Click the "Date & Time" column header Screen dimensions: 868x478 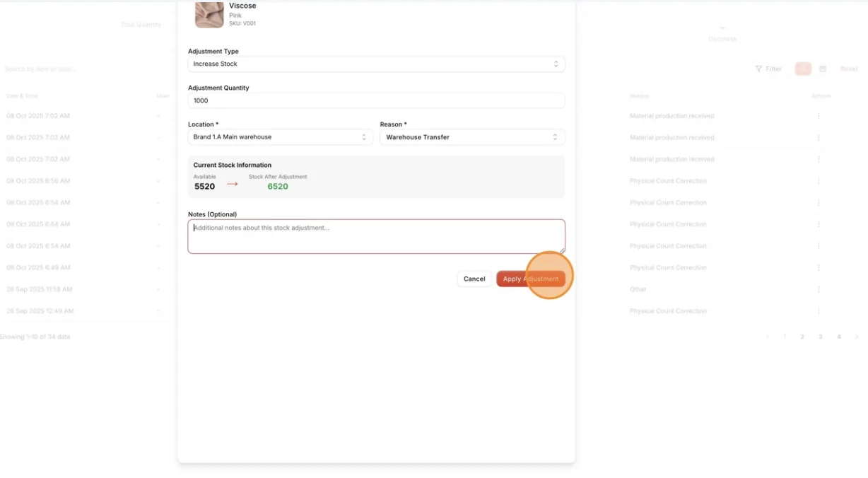tap(22, 95)
